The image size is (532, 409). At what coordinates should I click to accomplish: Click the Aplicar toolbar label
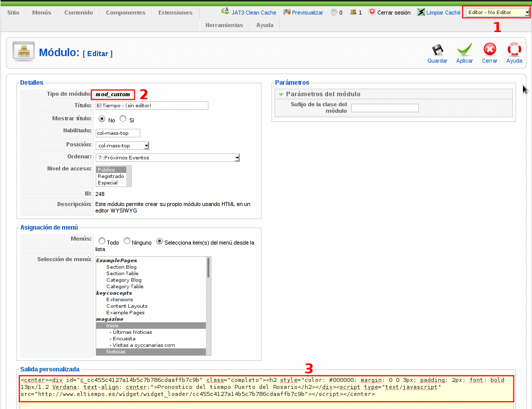[x=464, y=61]
